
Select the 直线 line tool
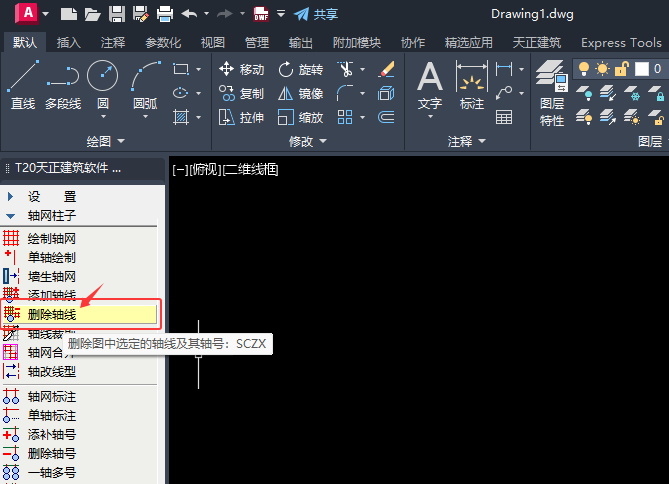23,85
